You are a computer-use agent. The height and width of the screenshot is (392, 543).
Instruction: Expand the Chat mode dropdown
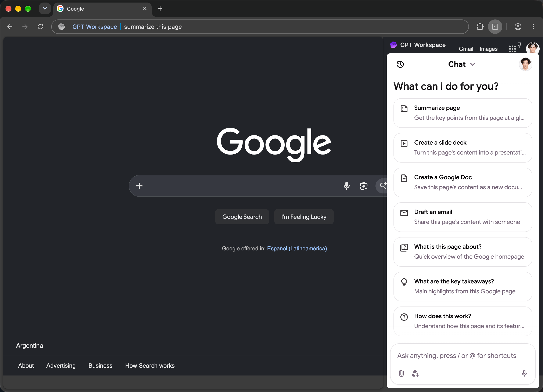473,64
